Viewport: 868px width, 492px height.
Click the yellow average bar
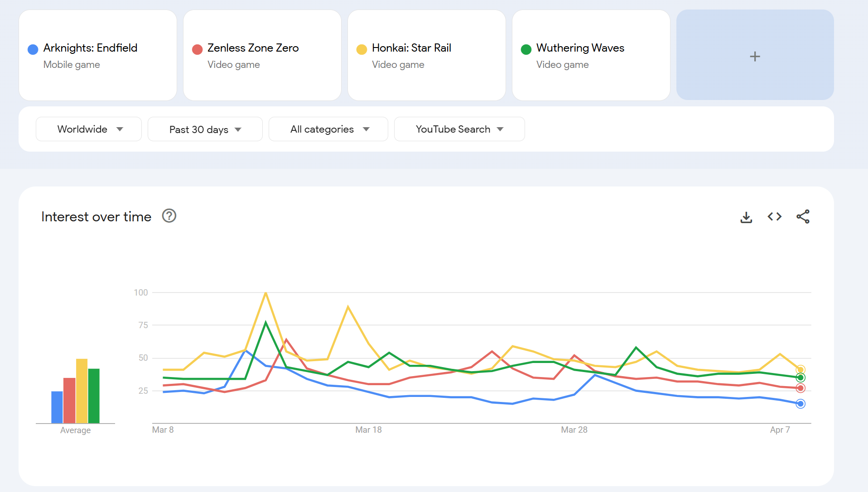point(82,391)
